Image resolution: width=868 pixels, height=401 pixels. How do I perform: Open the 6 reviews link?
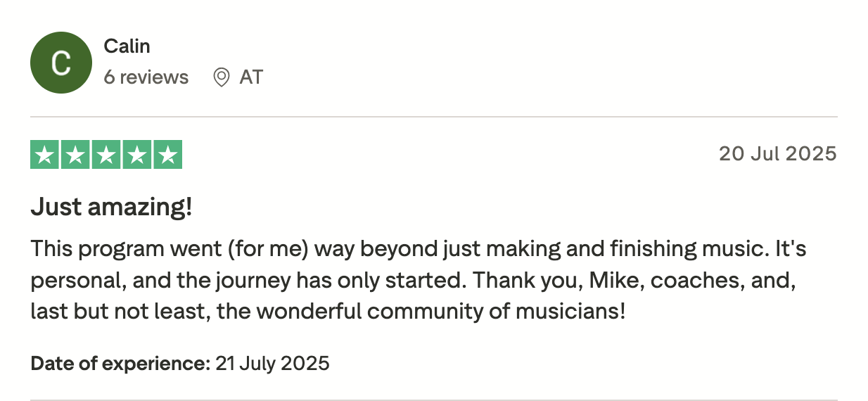(146, 77)
